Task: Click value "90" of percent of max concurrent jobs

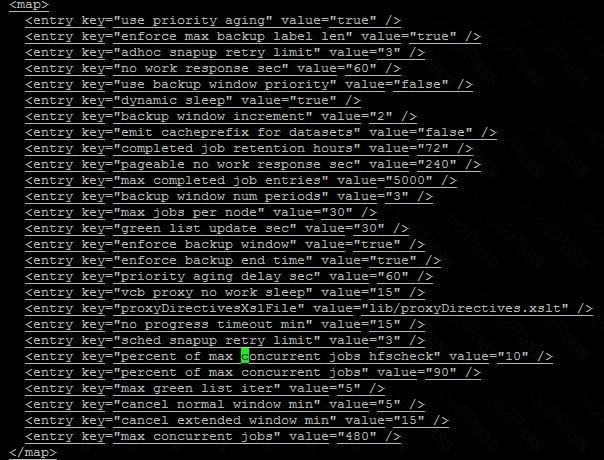Action: (x=441, y=372)
